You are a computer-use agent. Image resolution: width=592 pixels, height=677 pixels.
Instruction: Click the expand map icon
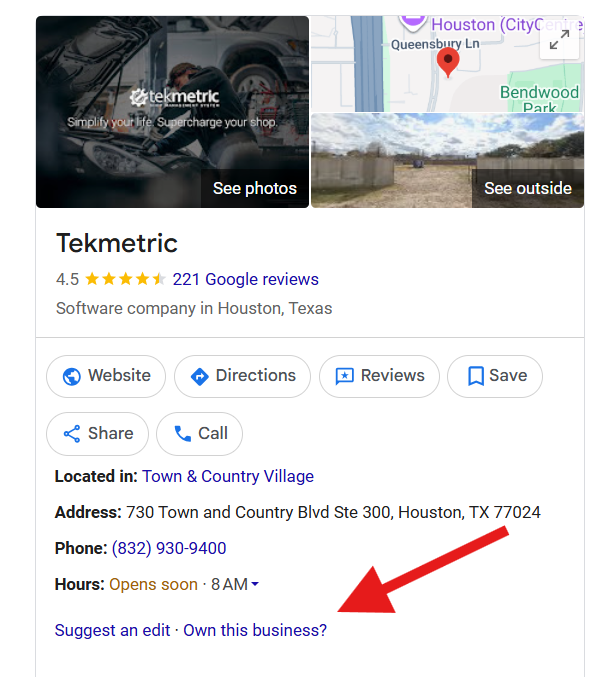pyautogui.click(x=559, y=40)
